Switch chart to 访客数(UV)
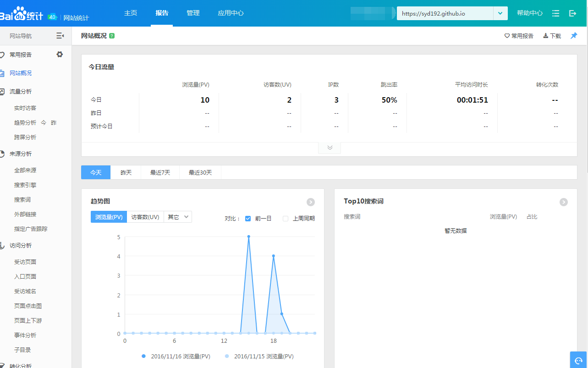Screen dimensions: 588x368 pos(145,217)
